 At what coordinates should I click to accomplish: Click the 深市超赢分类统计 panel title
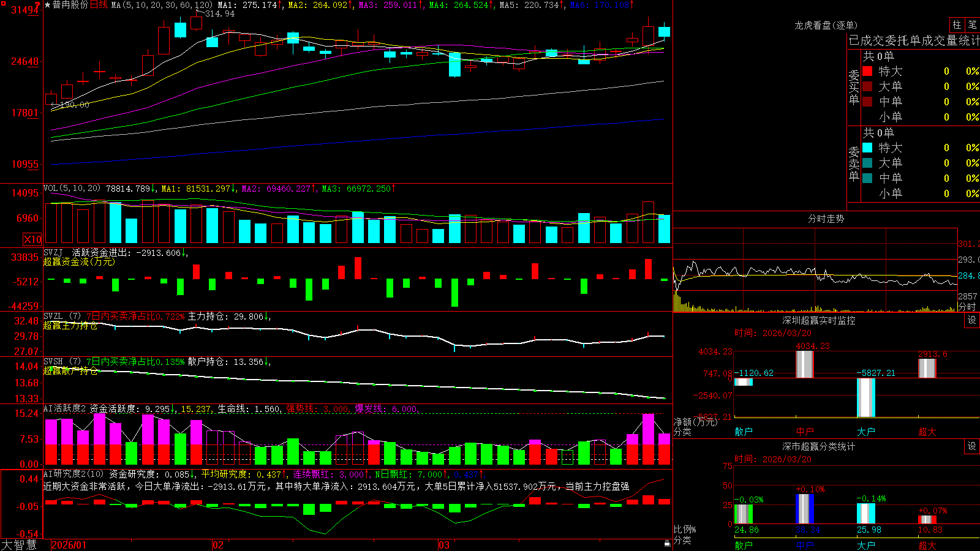tap(819, 446)
